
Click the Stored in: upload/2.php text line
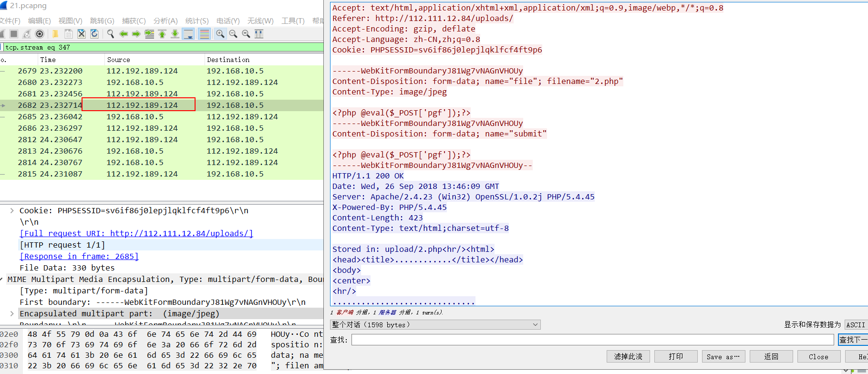tap(413, 249)
